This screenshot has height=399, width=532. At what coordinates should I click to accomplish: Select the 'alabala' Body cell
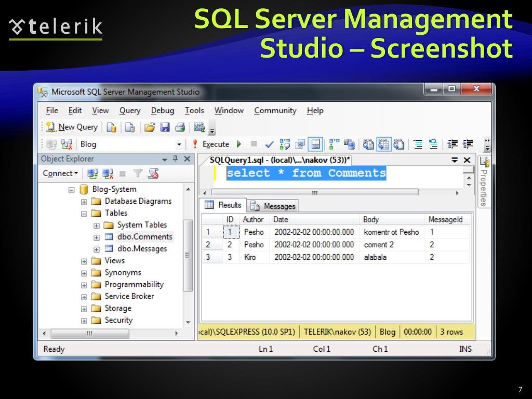392,257
